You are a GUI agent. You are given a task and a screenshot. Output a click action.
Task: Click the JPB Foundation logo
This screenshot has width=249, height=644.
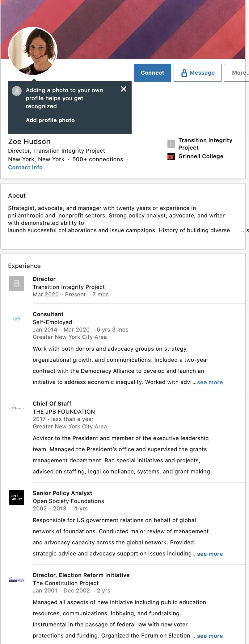coord(17,408)
